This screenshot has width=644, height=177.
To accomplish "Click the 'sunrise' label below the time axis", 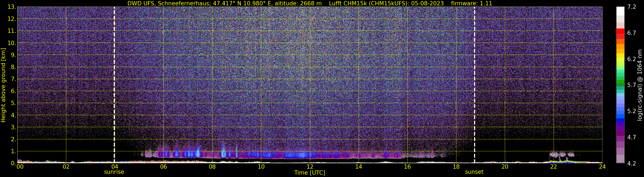I will click(114, 172).
